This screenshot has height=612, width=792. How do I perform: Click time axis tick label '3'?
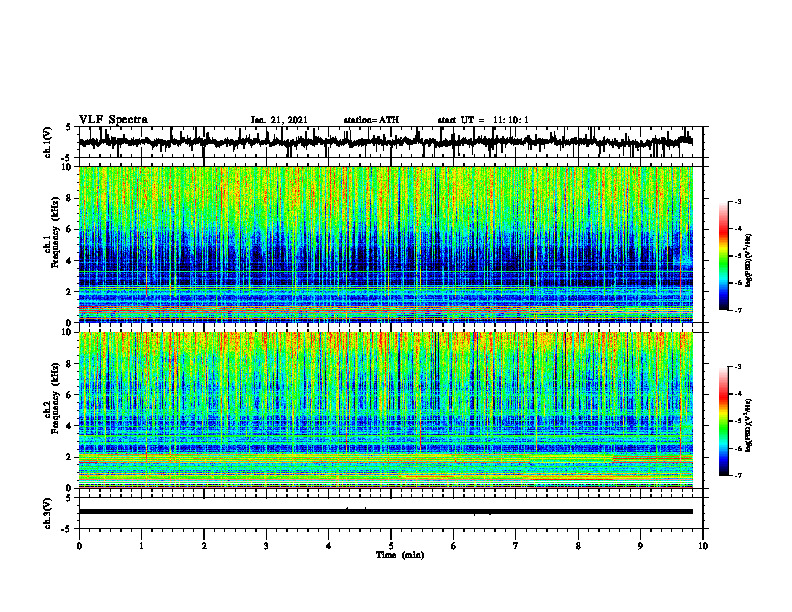(x=266, y=546)
